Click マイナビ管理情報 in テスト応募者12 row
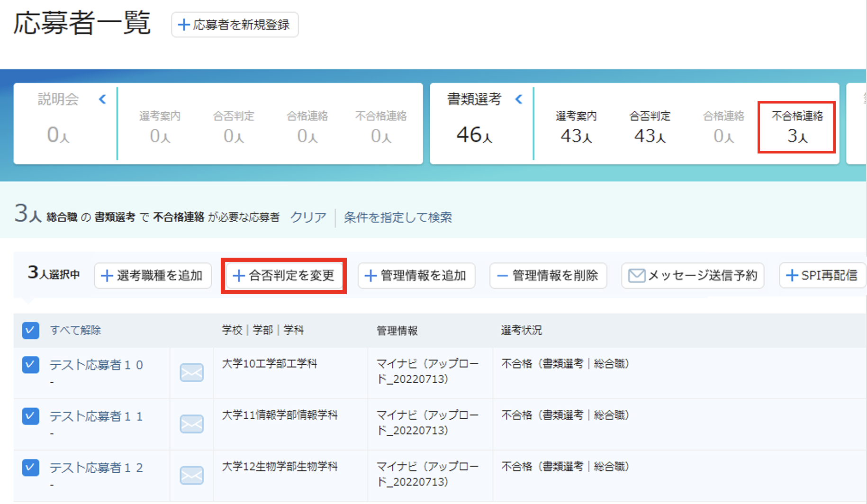Image resolution: width=867 pixels, height=504 pixels. pos(428,474)
